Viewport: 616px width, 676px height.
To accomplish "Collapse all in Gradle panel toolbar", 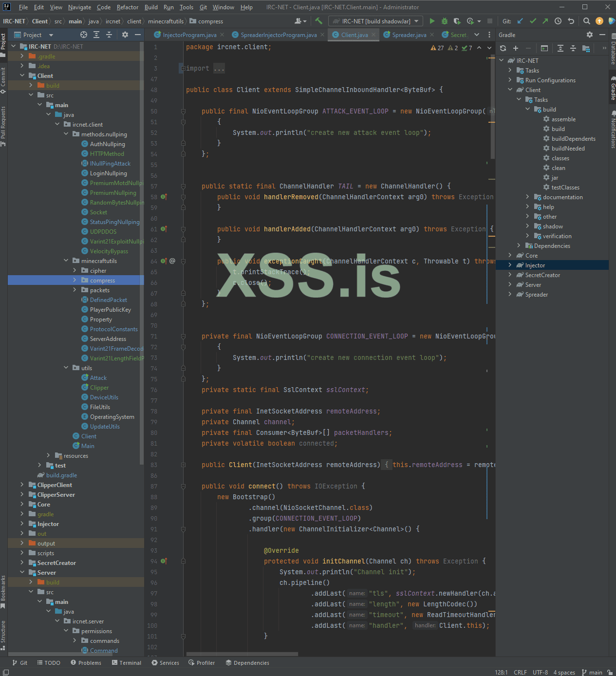I will click(573, 48).
